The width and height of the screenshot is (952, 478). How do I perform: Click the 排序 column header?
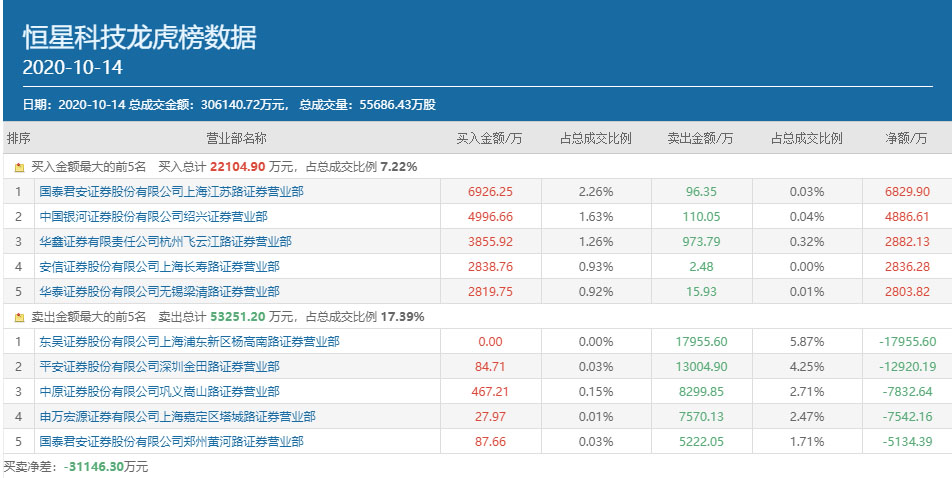19,138
